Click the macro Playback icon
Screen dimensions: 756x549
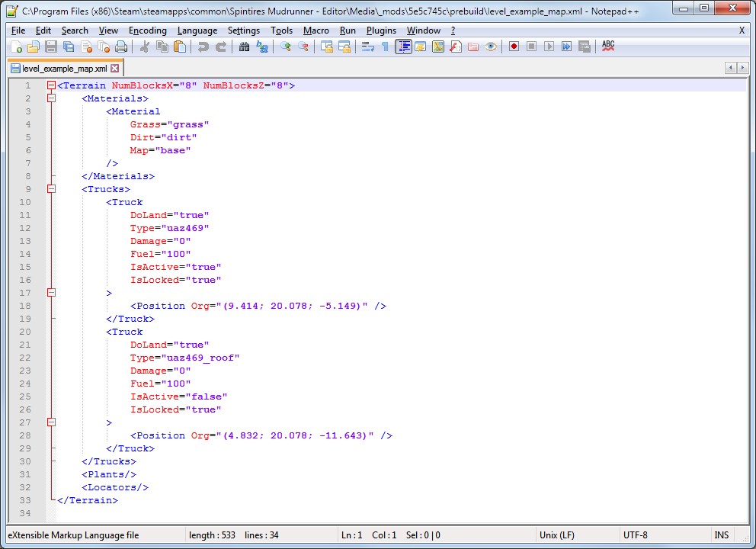549,47
